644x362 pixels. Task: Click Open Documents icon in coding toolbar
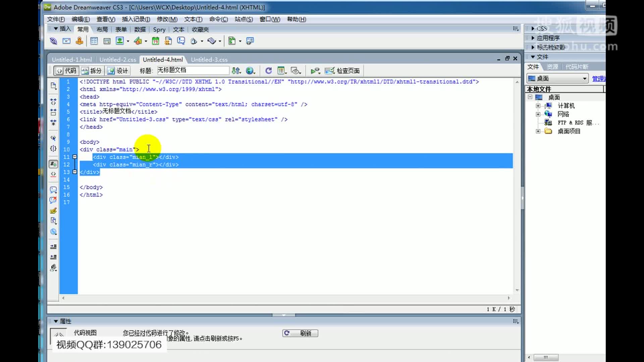[53, 86]
